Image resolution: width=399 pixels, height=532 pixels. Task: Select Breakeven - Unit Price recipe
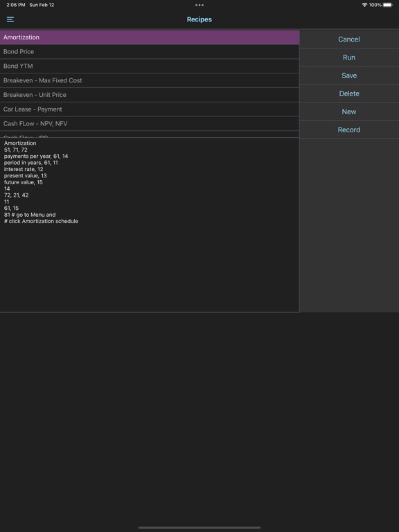(x=150, y=95)
